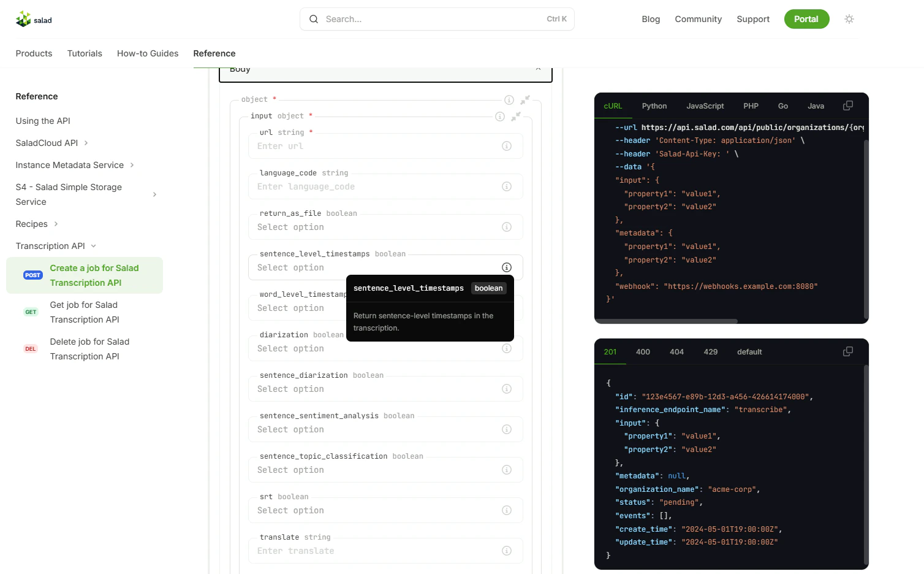The height and width of the screenshot is (574, 924).
Task: Click info icon for root object
Action: pyautogui.click(x=509, y=100)
